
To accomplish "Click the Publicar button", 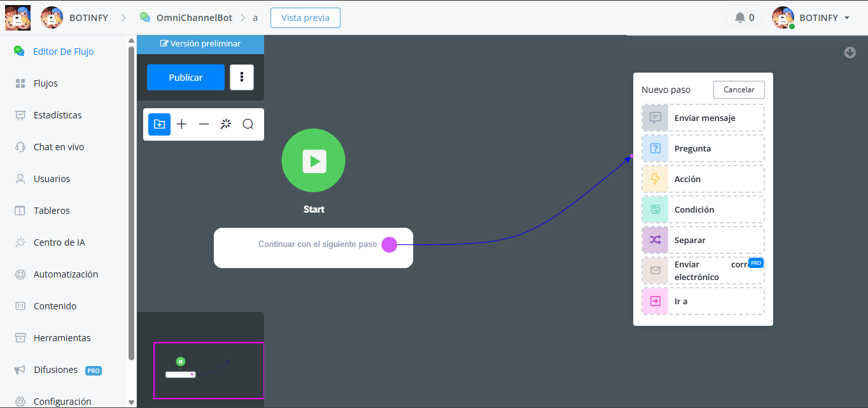I will pyautogui.click(x=186, y=78).
